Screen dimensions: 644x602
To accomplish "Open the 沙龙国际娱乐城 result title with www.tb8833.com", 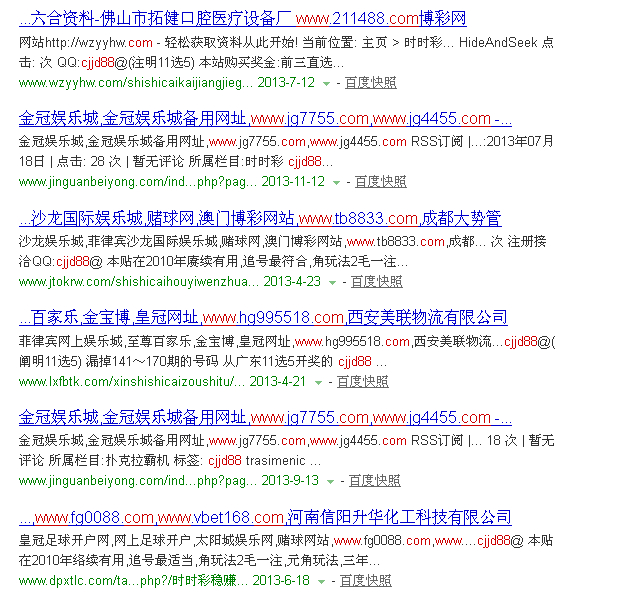I will (x=260, y=218).
